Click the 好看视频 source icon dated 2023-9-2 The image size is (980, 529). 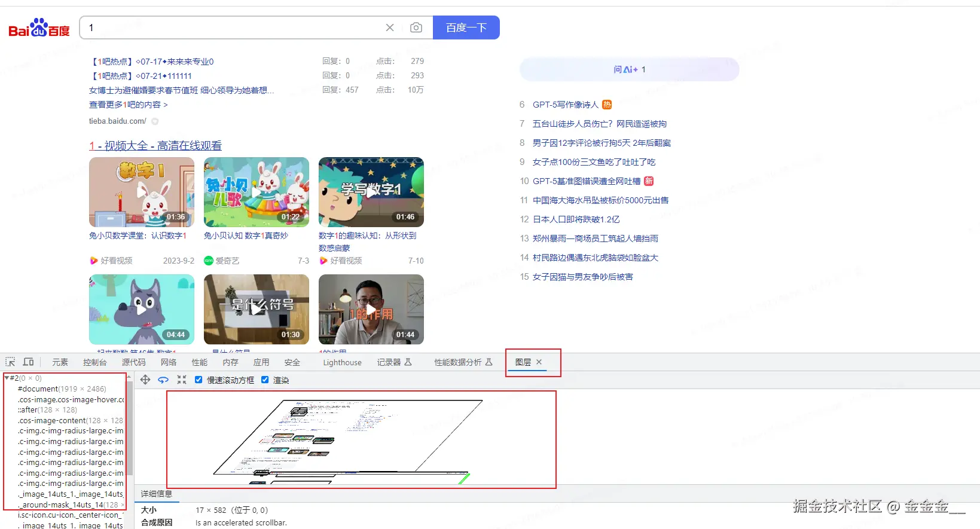[x=93, y=261]
